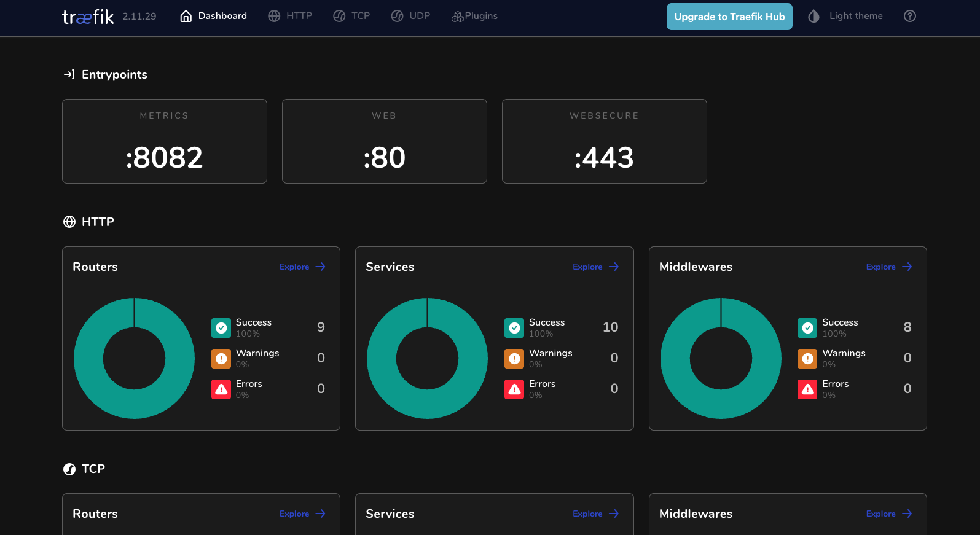Explore HTTP Routers
The image size is (980, 535).
pyautogui.click(x=302, y=267)
